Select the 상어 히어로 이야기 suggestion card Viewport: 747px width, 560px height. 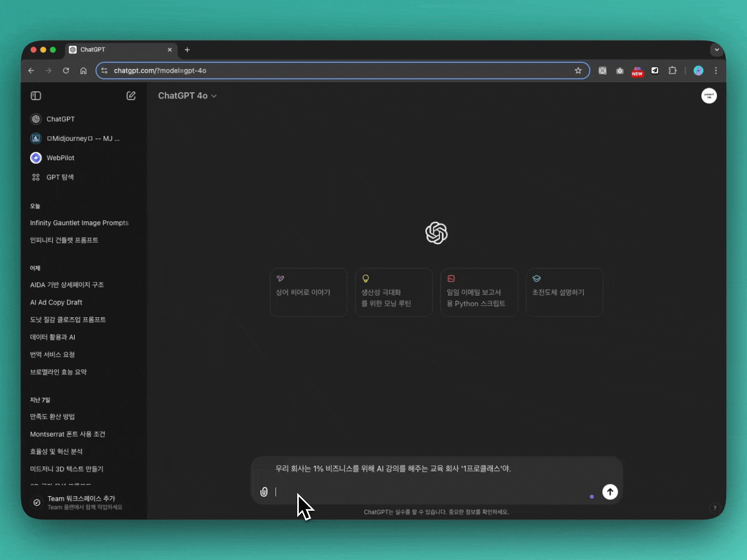tap(309, 292)
